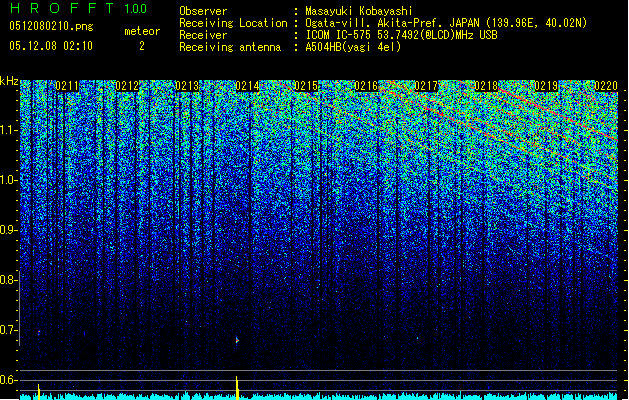629x400 pixels.
Task: Click the date 05.12.08 02:10
Action: point(51,46)
